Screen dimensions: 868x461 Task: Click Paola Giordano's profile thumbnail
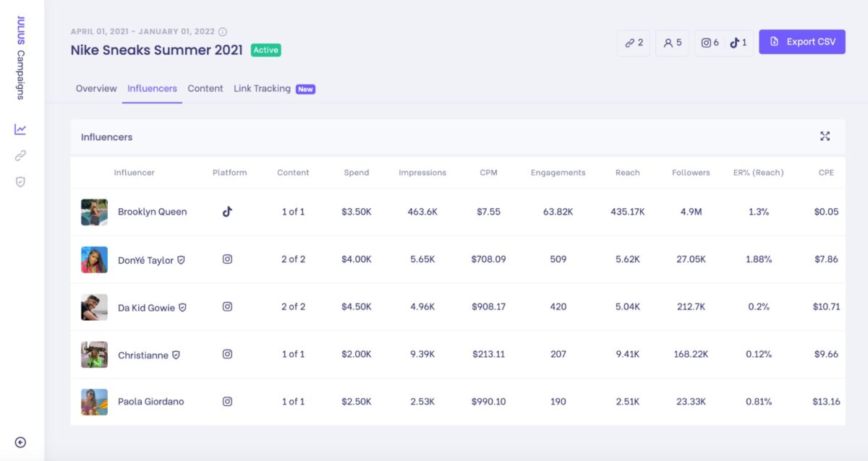93,402
